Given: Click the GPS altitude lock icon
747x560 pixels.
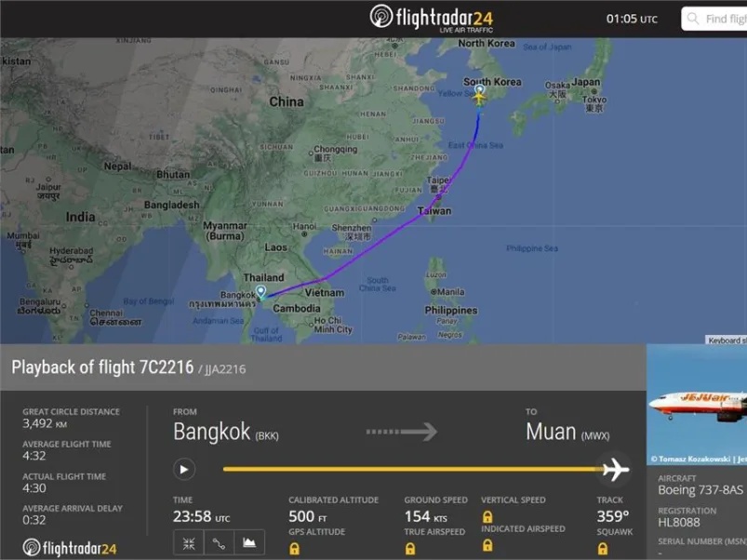Looking at the screenshot, I should pyautogui.click(x=294, y=549).
